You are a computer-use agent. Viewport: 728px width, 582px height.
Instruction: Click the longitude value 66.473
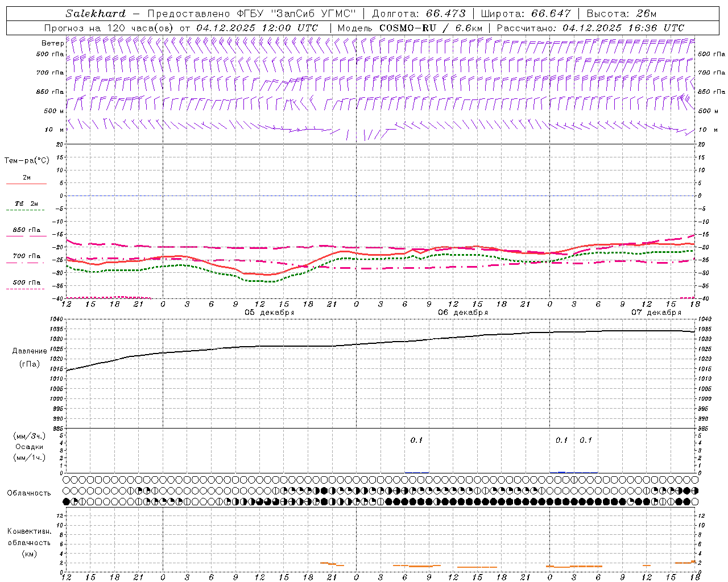click(445, 14)
